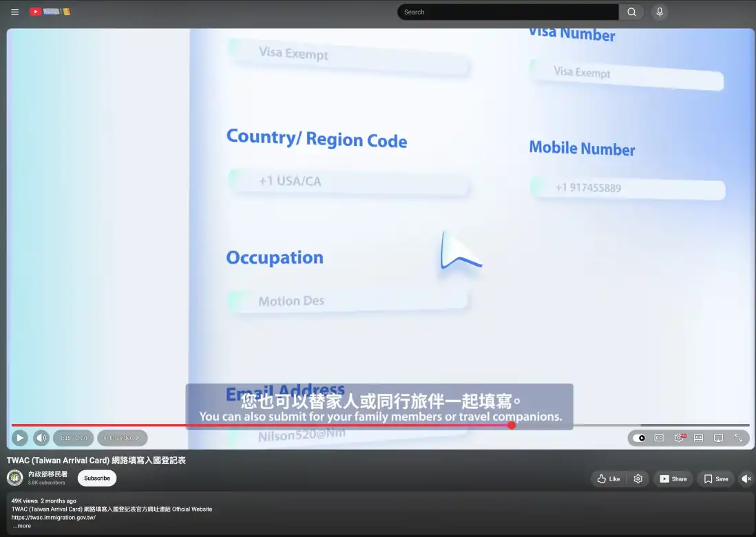756x537 pixels.
Task: Open player settings gear with HD badge
Action: [679, 438]
